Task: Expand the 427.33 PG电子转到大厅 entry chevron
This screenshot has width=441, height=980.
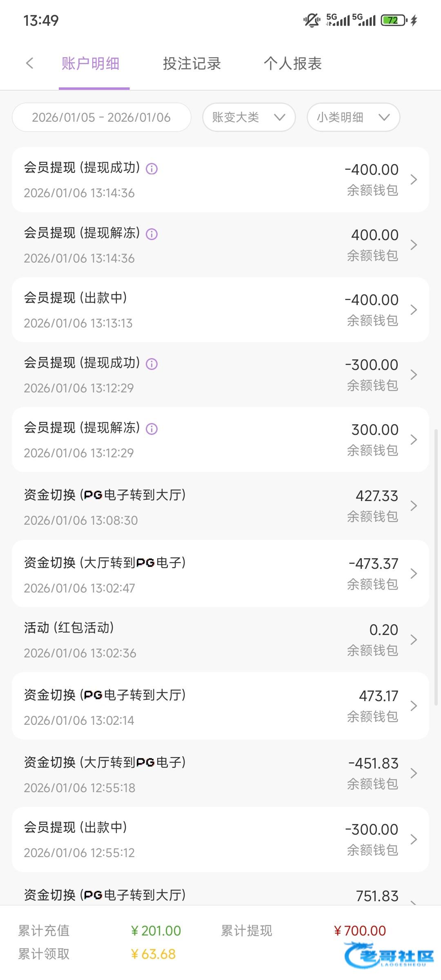Action: pos(414,506)
